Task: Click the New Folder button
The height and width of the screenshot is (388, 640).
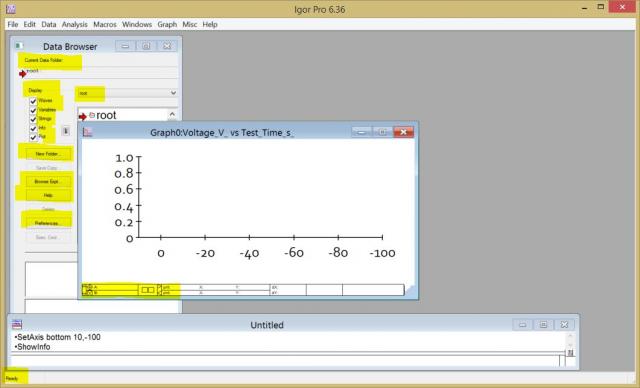Action: 48,154
